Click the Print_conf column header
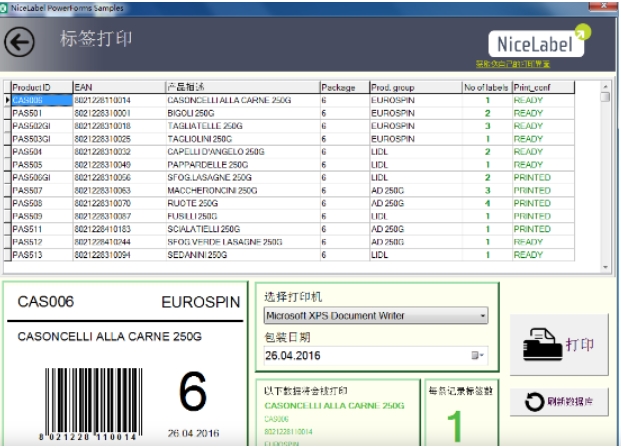 pos(543,87)
